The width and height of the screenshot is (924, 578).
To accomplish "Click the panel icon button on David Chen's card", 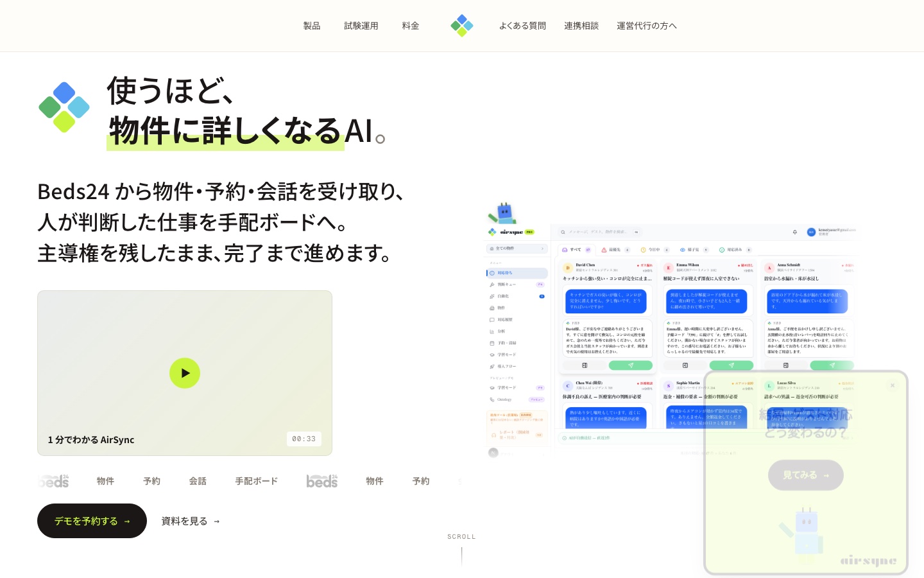I will pyautogui.click(x=585, y=365).
